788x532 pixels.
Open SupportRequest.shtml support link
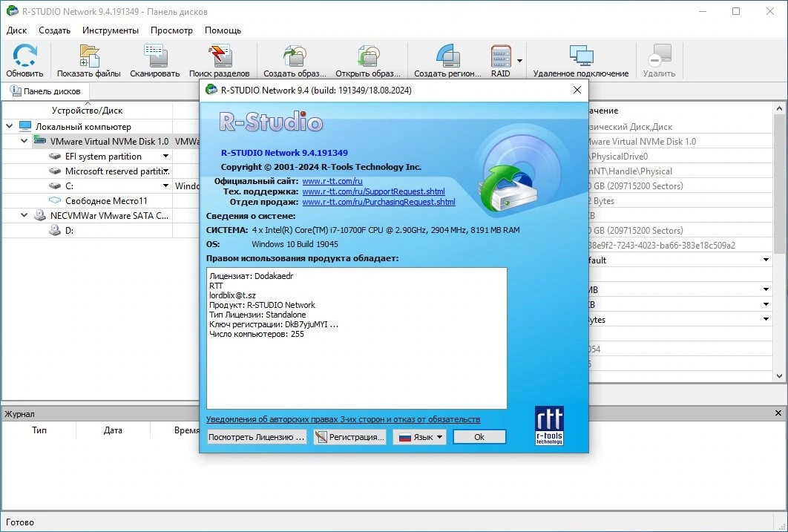click(373, 191)
